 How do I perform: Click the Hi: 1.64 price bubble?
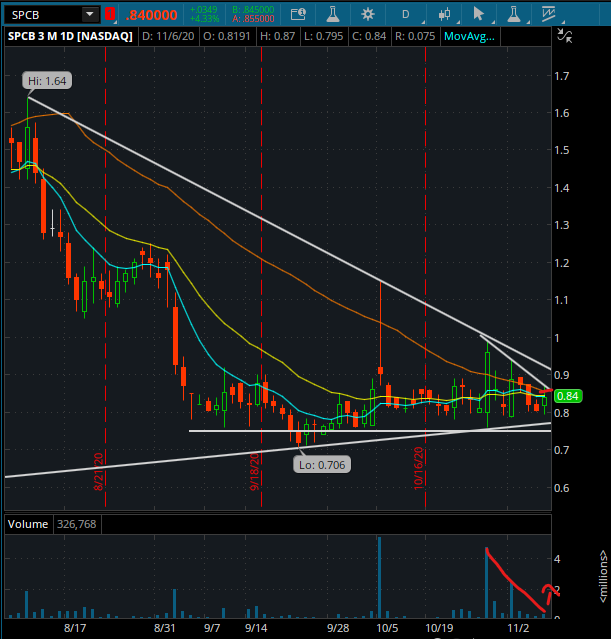coord(47,81)
